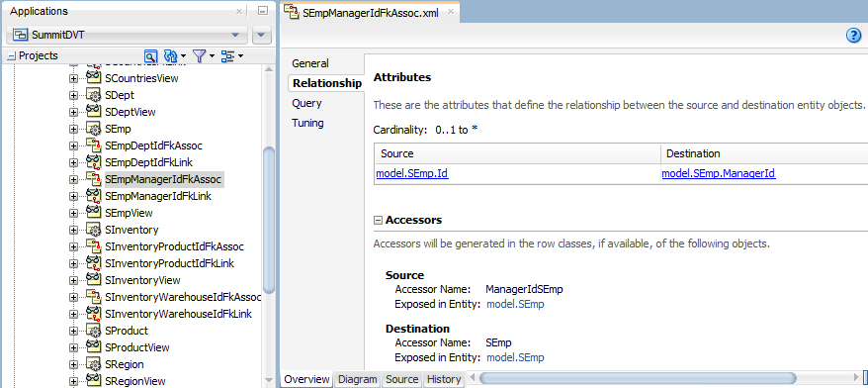The width and height of the screenshot is (868, 388).
Task: Switch to the Overview editor tab
Action: tap(306, 379)
